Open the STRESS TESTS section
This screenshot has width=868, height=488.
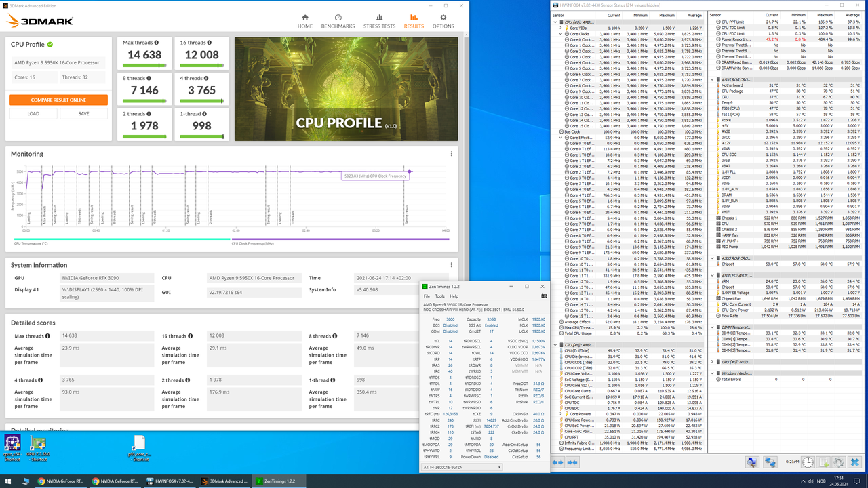[x=379, y=21]
